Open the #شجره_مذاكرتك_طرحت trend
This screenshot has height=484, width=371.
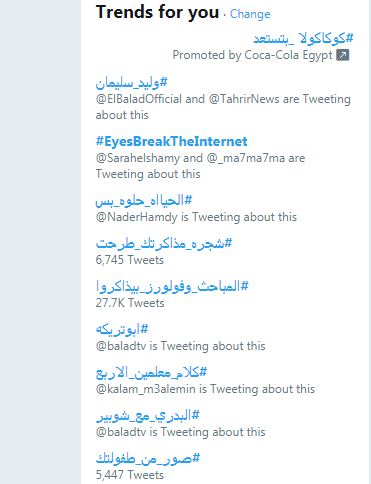tap(164, 243)
